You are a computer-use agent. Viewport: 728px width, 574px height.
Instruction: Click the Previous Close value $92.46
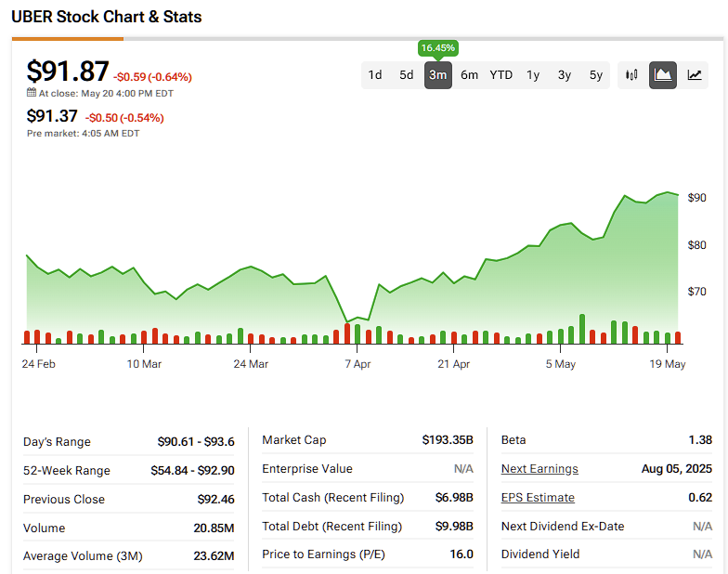215,500
